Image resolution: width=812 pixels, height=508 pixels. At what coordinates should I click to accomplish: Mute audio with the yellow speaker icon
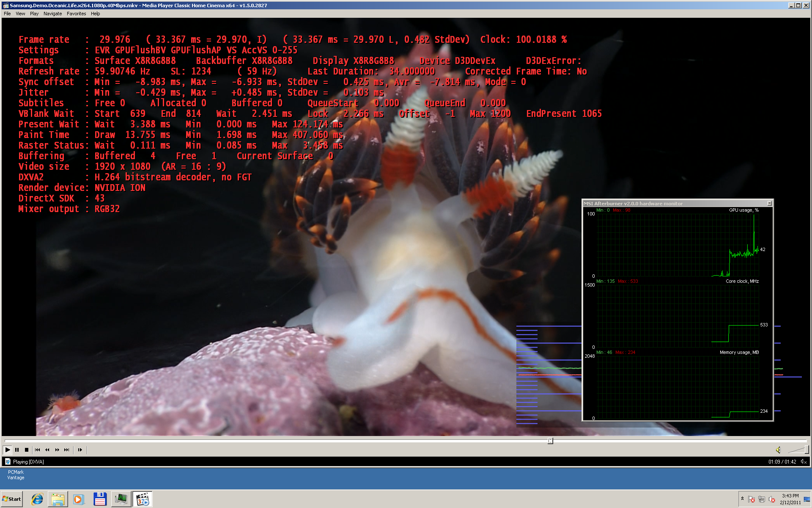(778, 450)
